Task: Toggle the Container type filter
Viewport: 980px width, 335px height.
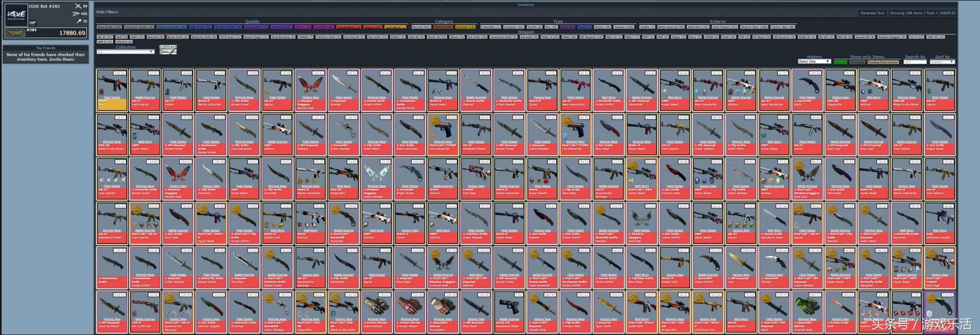Action: click(x=514, y=27)
